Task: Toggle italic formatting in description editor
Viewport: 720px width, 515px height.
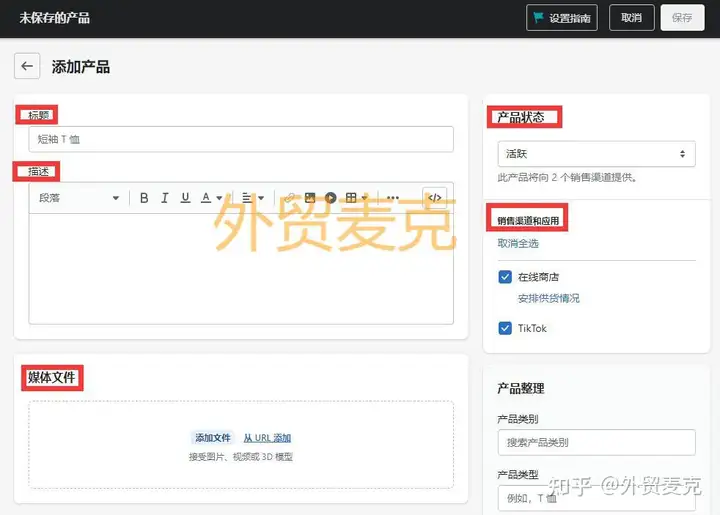Action: click(x=164, y=198)
